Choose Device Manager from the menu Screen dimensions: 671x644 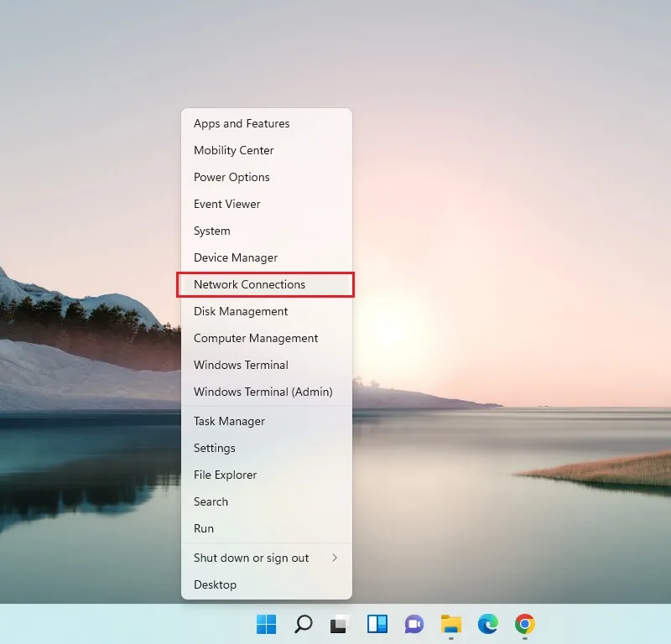[x=267, y=257]
